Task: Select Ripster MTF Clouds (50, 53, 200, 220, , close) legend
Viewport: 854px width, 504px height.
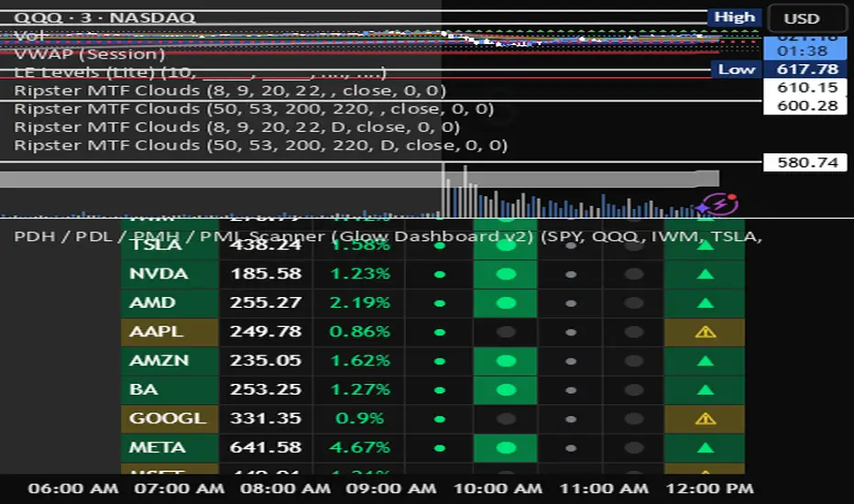Action: pos(254,109)
